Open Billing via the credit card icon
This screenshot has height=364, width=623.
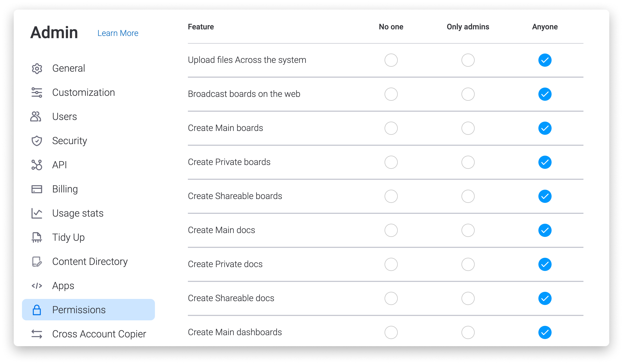point(37,189)
